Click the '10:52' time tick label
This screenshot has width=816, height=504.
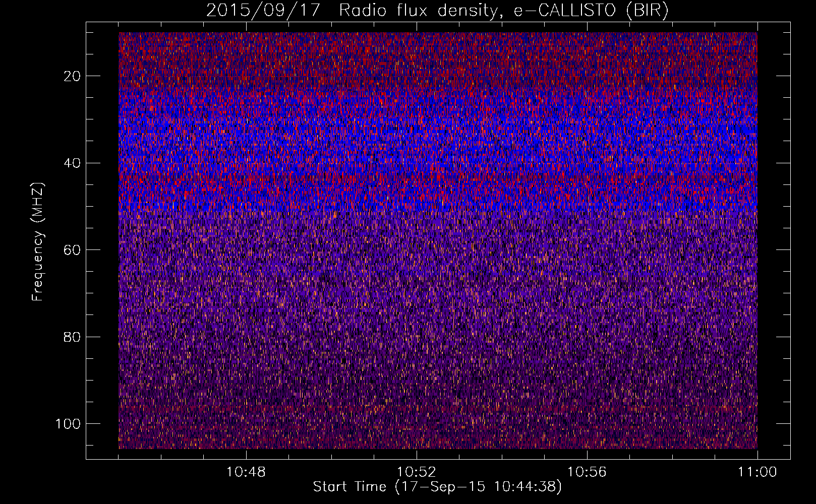pos(416,472)
